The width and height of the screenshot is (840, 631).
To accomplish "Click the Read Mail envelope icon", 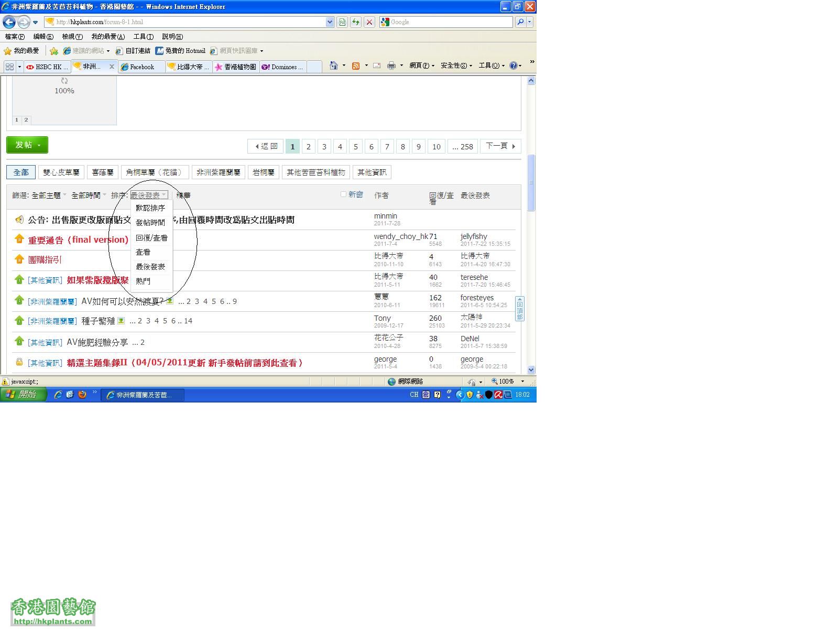I will point(376,66).
